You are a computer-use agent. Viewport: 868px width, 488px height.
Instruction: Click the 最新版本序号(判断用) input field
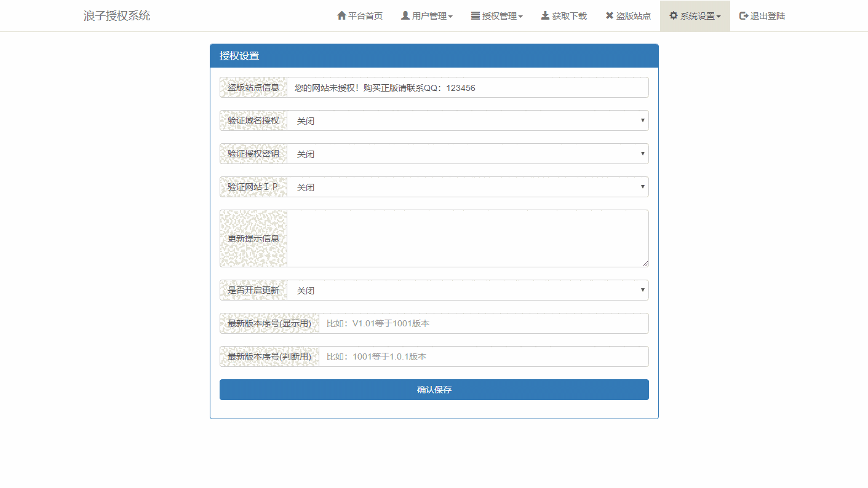coord(484,356)
